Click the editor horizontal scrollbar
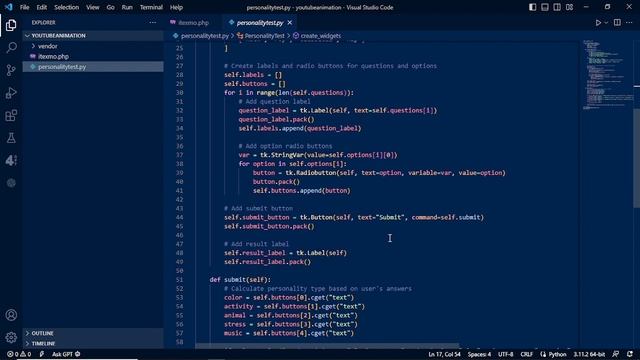 (x=327, y=346)
